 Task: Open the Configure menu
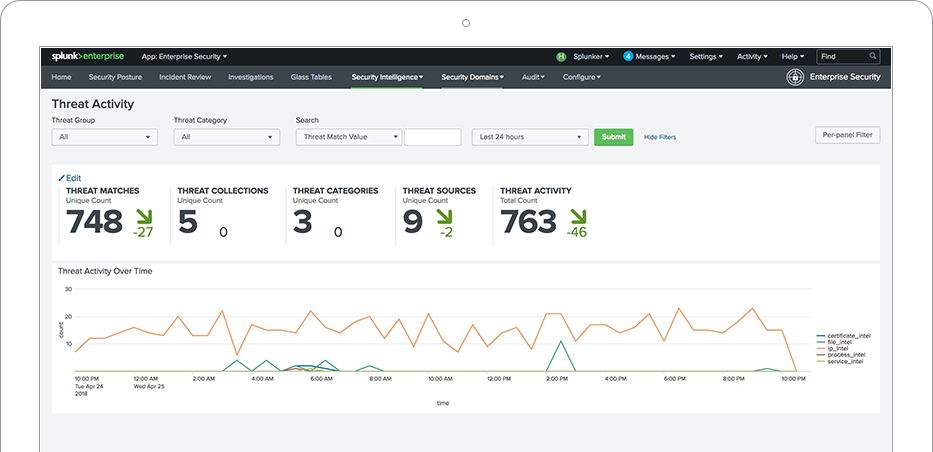581,77
